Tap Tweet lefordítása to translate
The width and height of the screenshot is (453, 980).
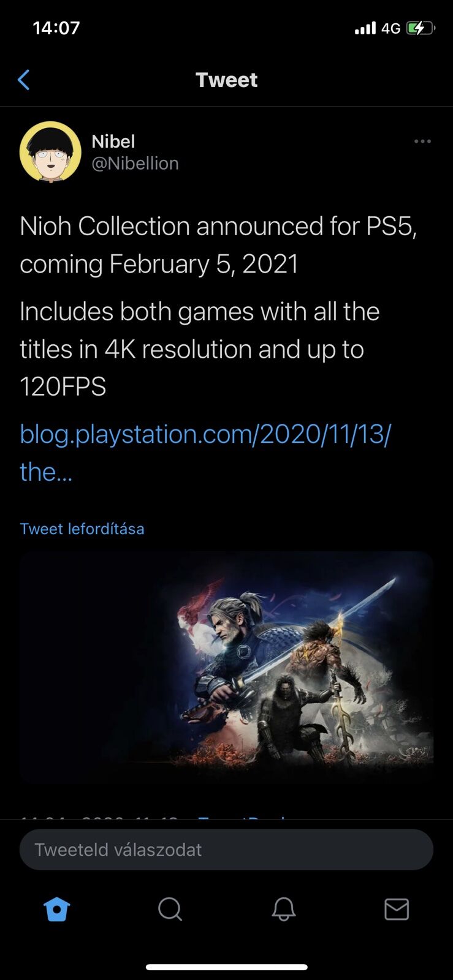click(x=82, y=529)
